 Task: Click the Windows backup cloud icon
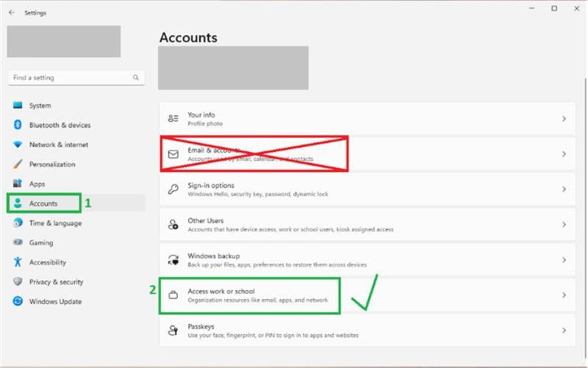pos(173,260)
